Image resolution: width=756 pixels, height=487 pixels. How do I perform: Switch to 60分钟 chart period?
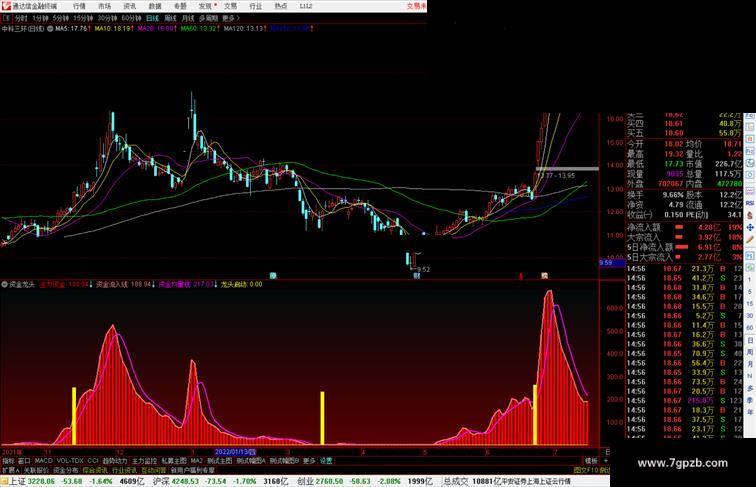point(131,18)
